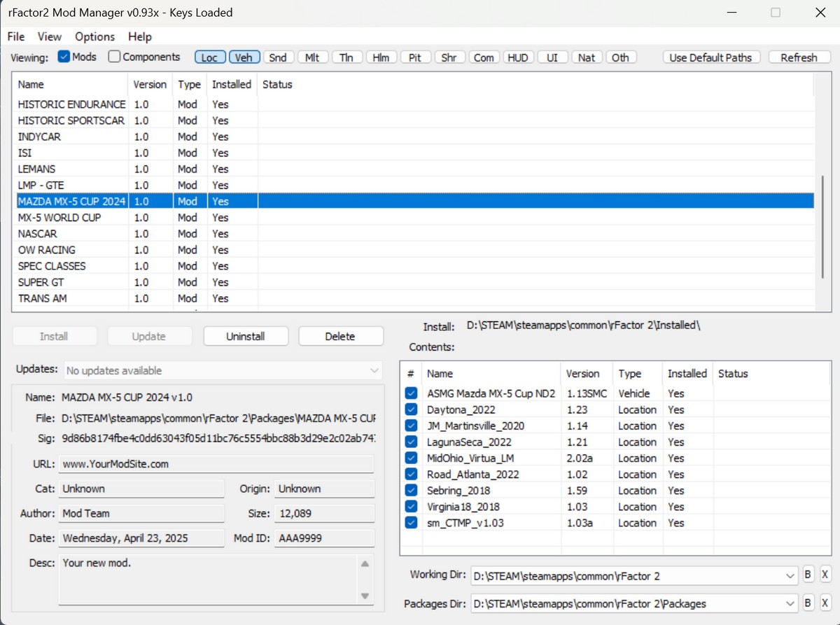Enable the Components viewing checkbox
This screenshot has height=625, width=840.
tap(114, 57)
